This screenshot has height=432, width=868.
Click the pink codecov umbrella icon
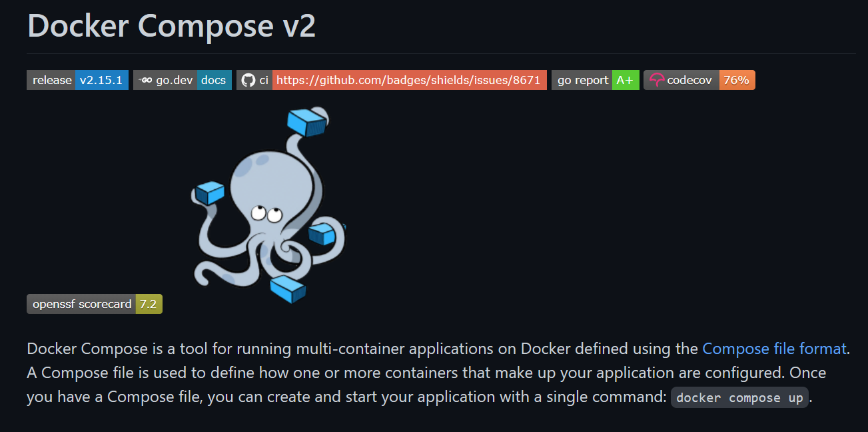coord(657,79)
